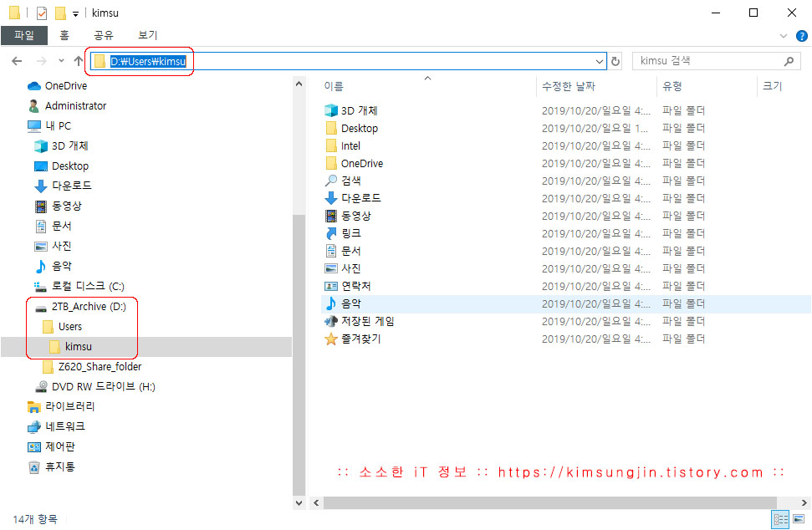The width and height of the screenshot is (812, 530).
Task: Select 다운로드 folder in file list
Action: [353, 199]
